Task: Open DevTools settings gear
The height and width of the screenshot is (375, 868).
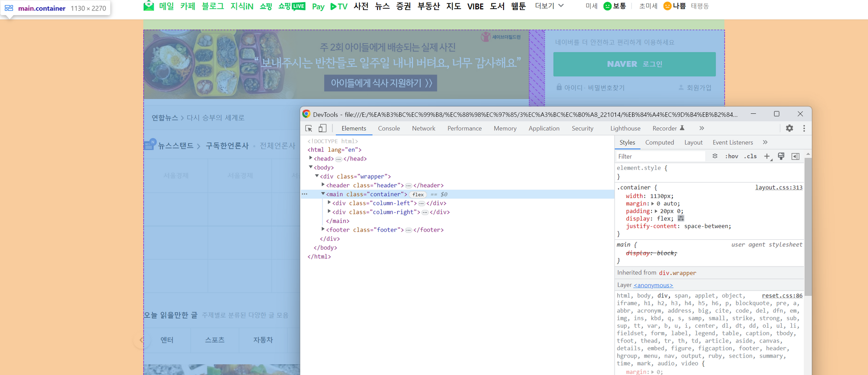Action: coord(789,128)
